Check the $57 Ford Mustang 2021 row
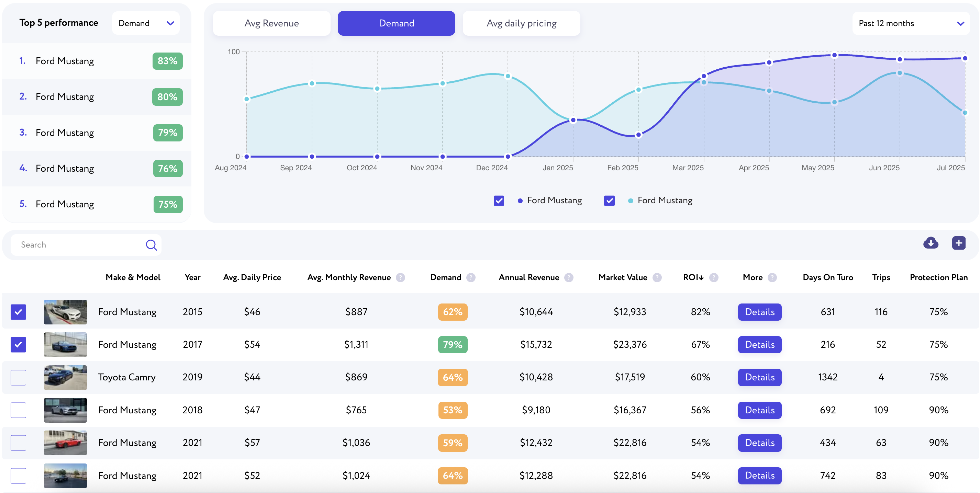This screenshot has width=980, height=493. tap(18, 443)
